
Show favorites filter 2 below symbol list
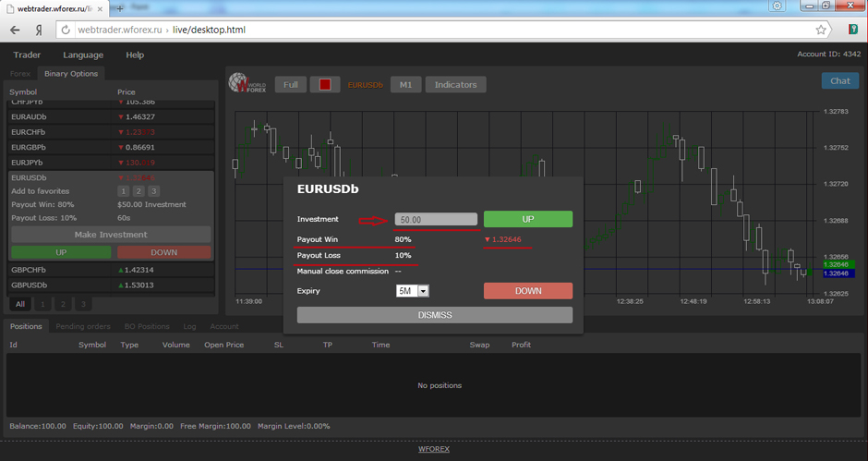click(x=63, y=304)
